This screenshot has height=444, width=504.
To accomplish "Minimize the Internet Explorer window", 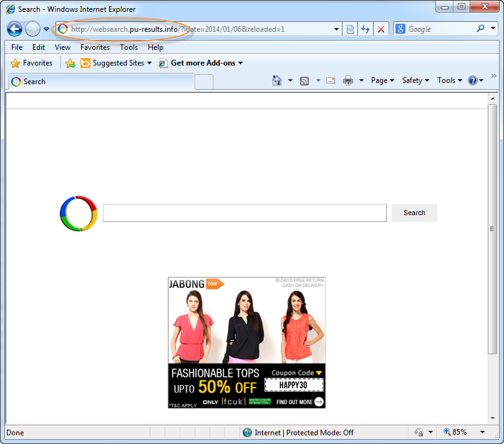I will (445, 7).
